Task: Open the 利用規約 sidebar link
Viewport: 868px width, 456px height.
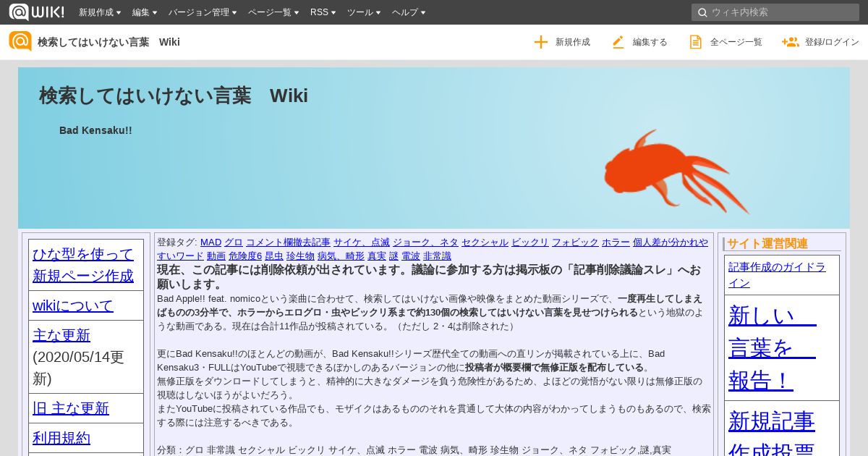Action: 61,438
